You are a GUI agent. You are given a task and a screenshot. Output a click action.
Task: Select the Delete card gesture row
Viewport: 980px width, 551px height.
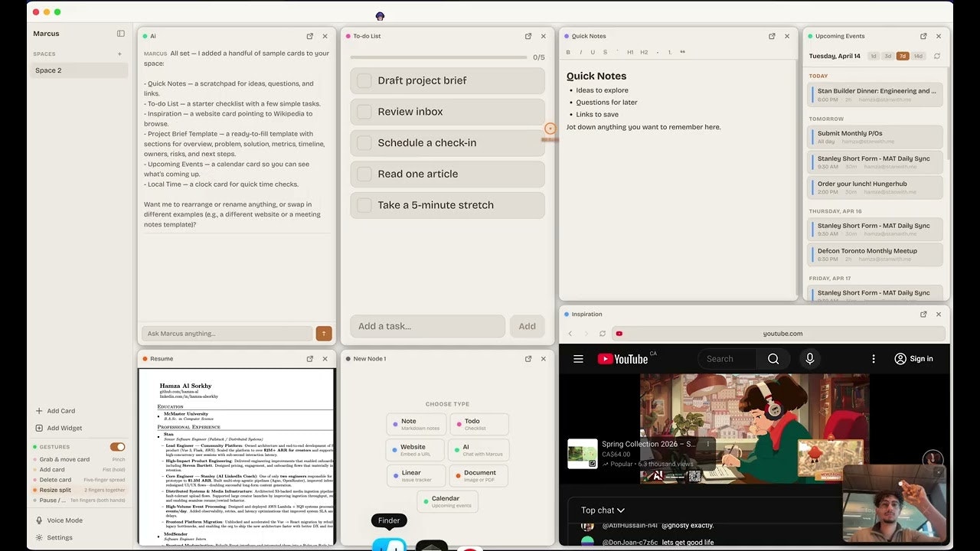(x=79, y=480)
